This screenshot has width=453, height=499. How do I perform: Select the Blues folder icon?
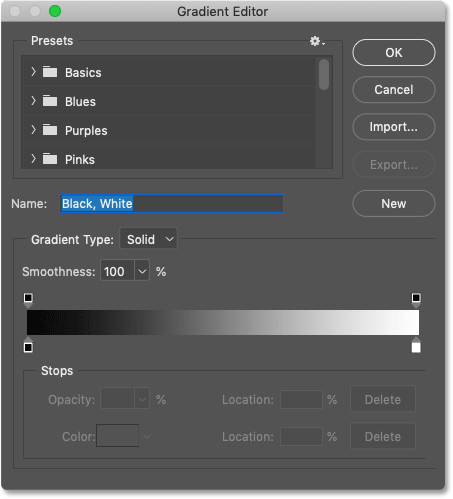[50, 101]
